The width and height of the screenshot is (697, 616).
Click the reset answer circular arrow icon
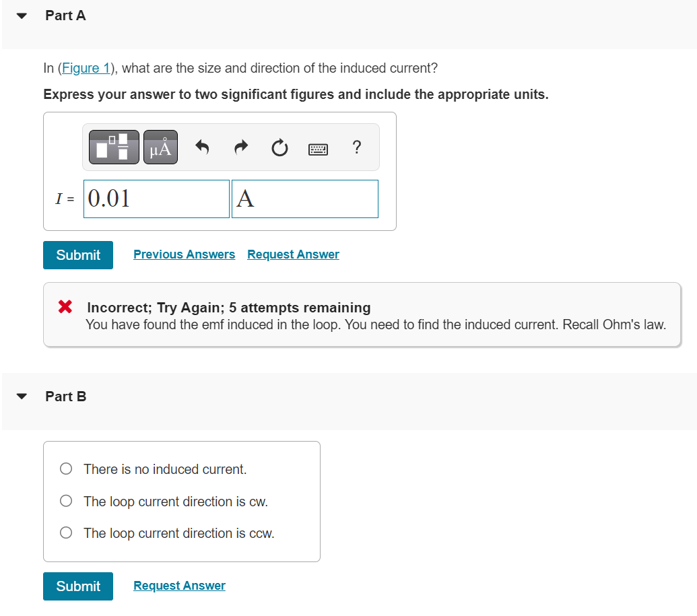[x=279, y=147]
